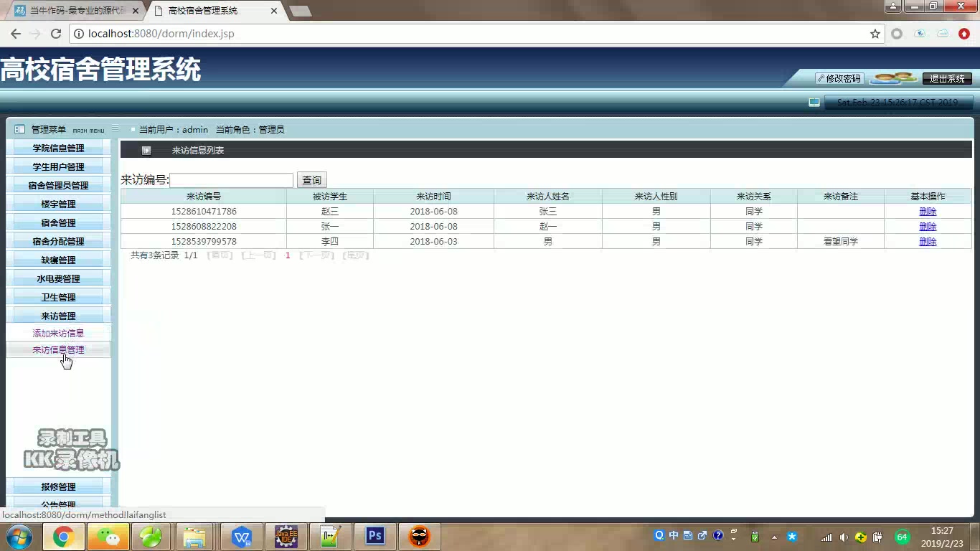The width and height of the screenshot is (980, 551).
Task: Bookmark this page with the star
Action: coord(875,34)
